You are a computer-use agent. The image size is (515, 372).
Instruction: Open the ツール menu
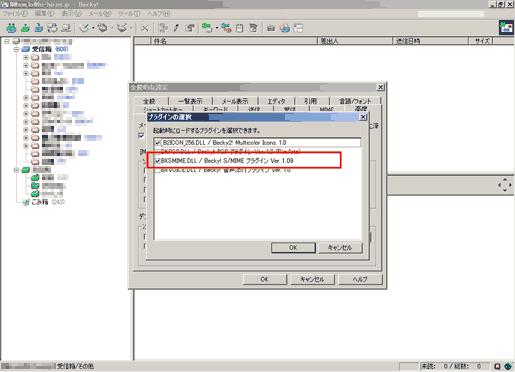pyautogui.click(x=129, y=14)
